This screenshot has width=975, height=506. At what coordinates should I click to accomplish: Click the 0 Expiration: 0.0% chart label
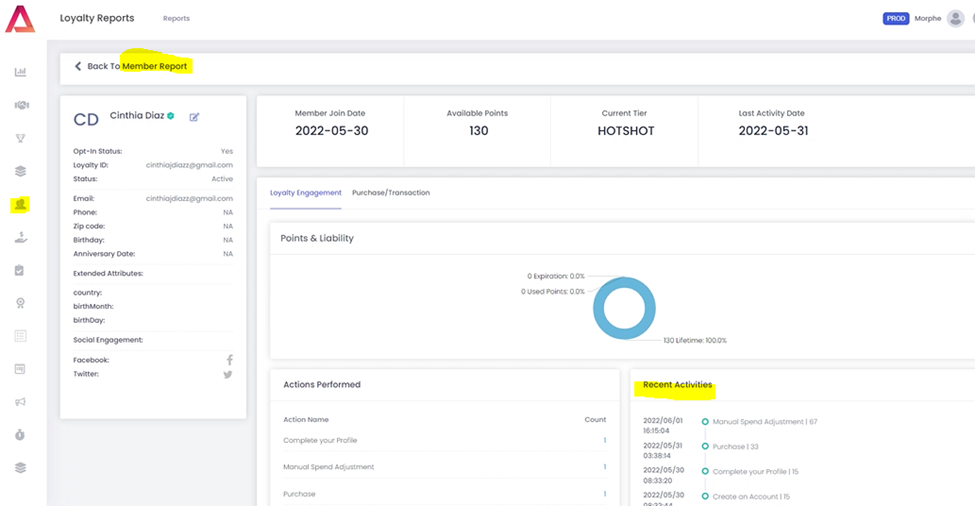[556, 276]
